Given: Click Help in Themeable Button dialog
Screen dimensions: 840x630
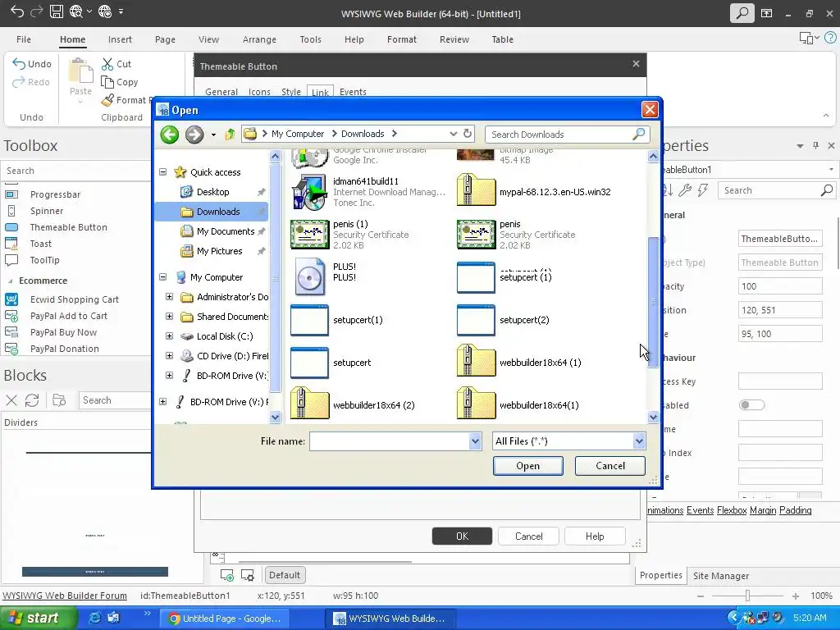Looking at the screenshot, I should click(595, 536).
